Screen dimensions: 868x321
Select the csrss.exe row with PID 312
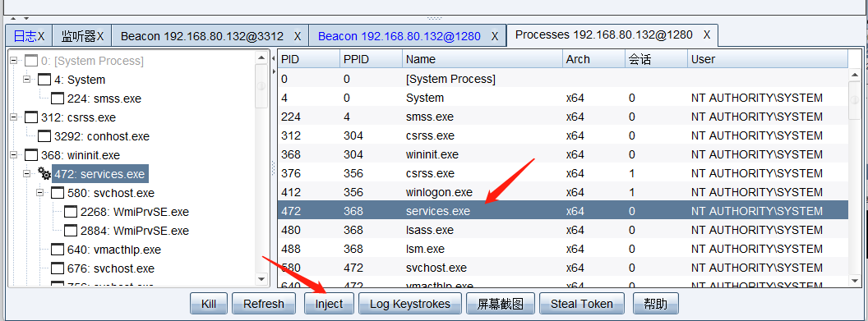coord(562,136)
